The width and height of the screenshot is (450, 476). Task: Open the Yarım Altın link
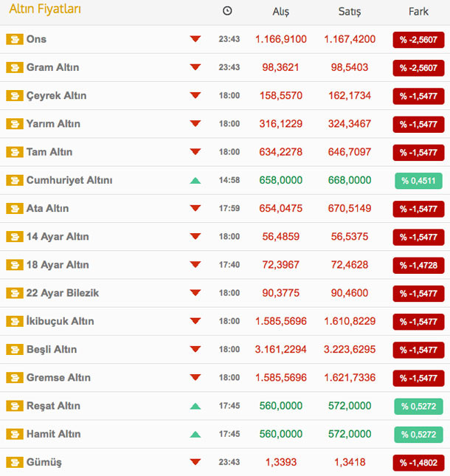coord(53,124)
